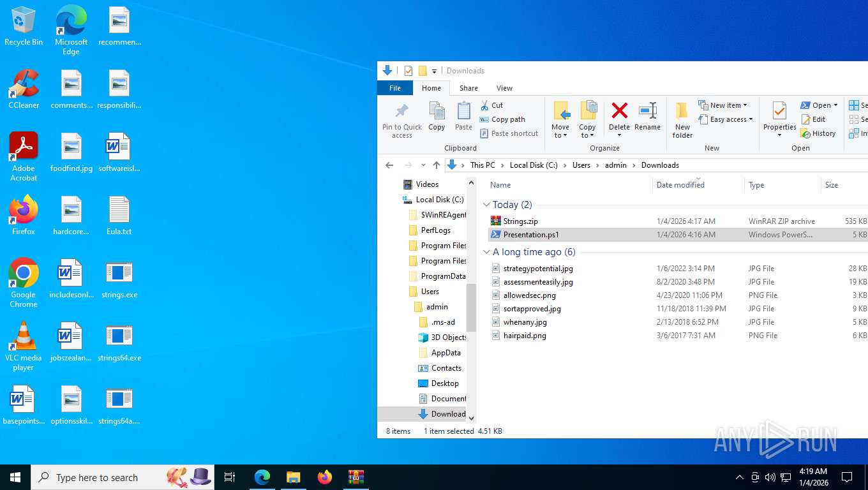Click the History ribbon button
The height and width of the screenshot is (490, 868).
click(818, 133)
